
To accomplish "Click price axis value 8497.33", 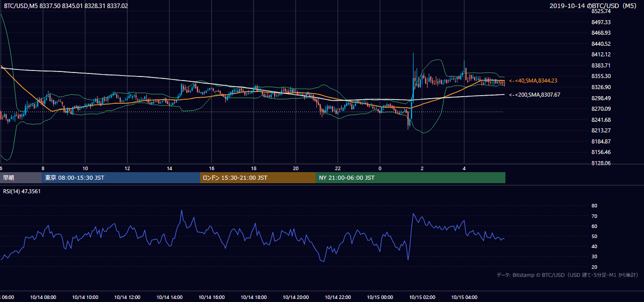I will (601, 22).
